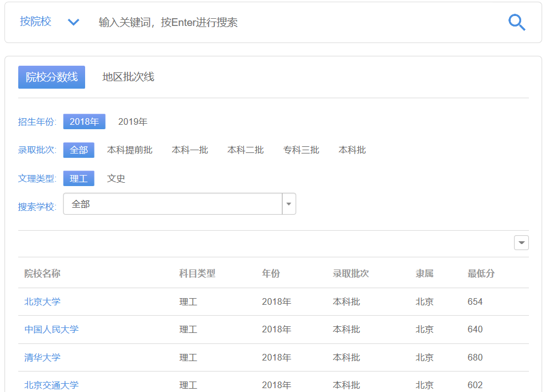Screen dimensions: 556x392
Task: Filter by 本科二批 batch
Action: (245, 150)
